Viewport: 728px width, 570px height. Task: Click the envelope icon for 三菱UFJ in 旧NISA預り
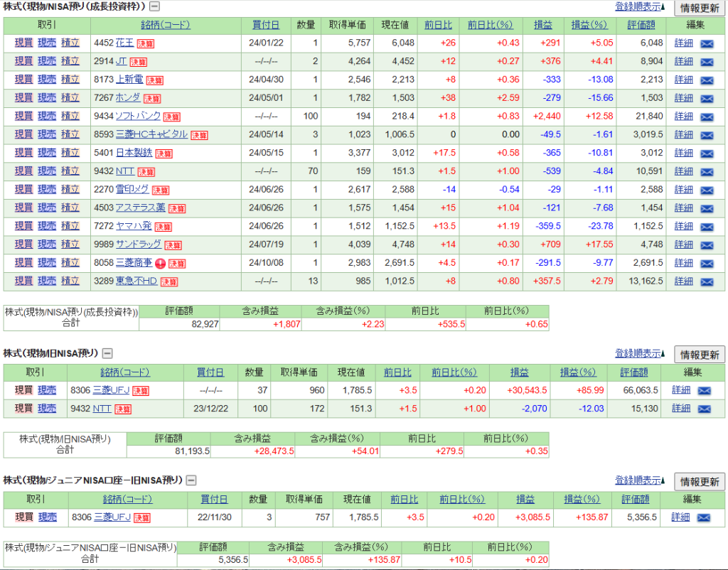coord(704,390)
